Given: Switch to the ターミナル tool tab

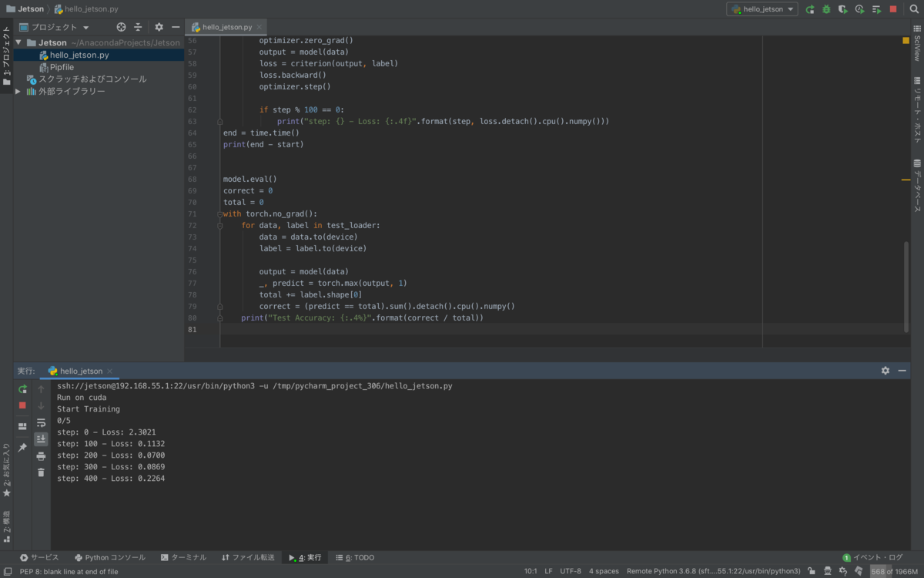Looking at the screenshot, I should (x=183, y=557).
